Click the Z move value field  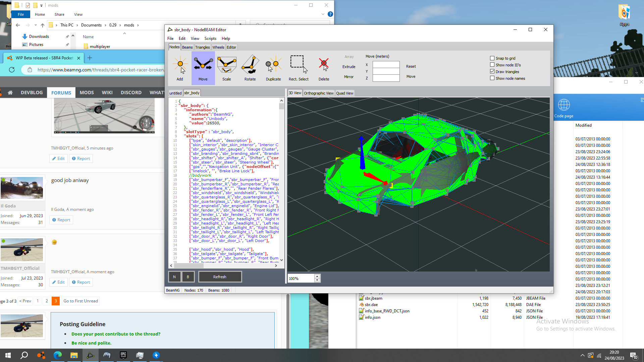(386, 78)
